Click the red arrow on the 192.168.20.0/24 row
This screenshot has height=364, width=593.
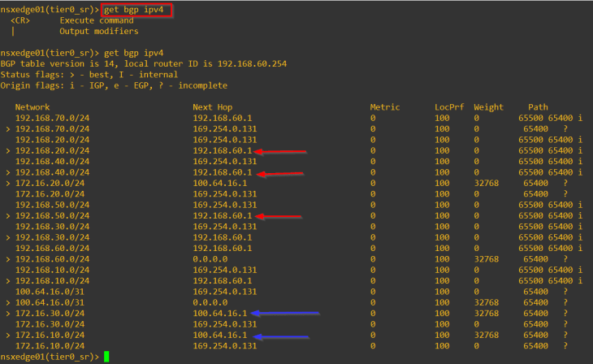tap(279, 151)
